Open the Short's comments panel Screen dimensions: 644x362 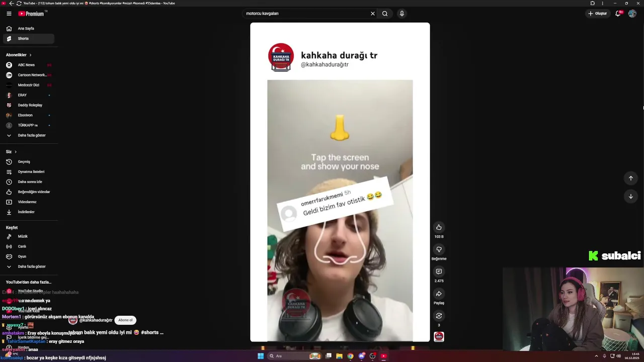click(x=439, y=271)
